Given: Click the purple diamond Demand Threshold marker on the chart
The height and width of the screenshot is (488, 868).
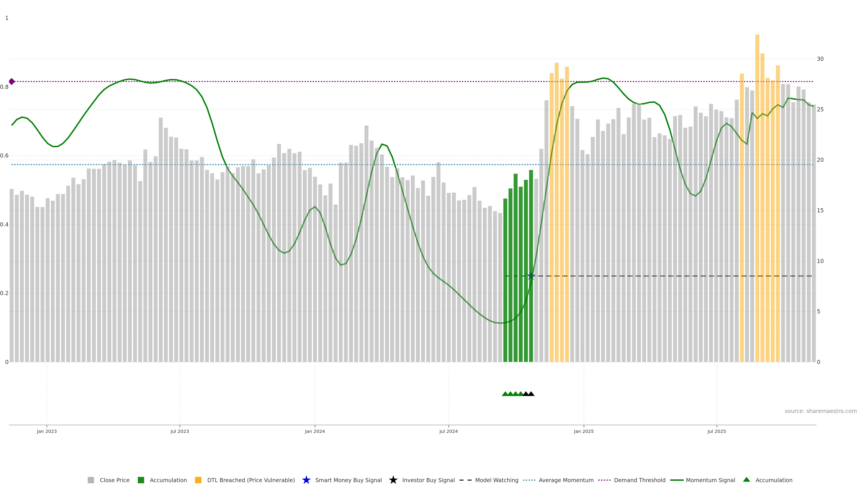Looking at the screenshot, I should (12, 82).
